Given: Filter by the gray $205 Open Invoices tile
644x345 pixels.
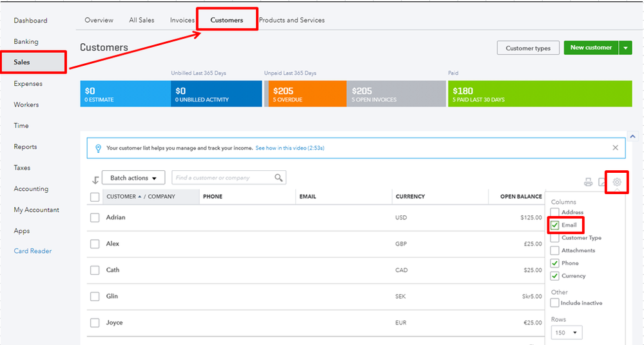Looking at the screenshot, I should pos(396,94).
